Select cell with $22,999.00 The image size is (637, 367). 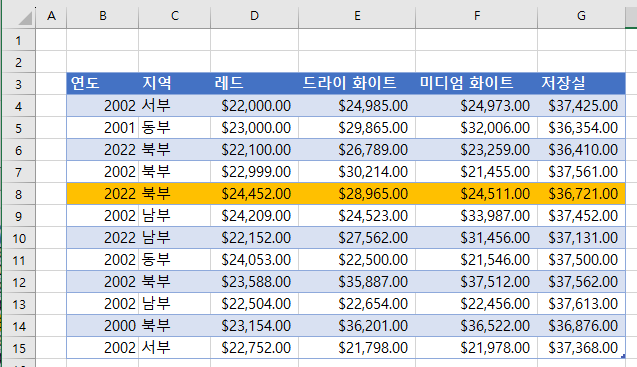pos(254,172)
